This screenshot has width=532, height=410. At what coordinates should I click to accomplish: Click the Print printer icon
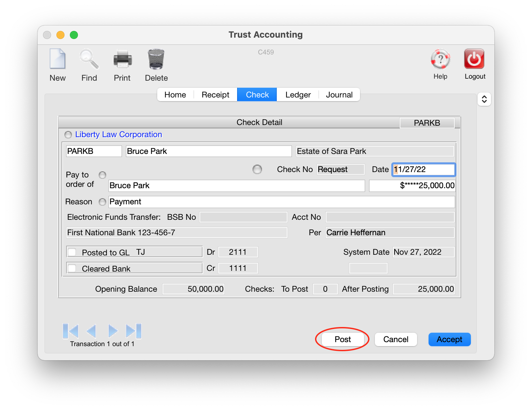pos(122,59)
